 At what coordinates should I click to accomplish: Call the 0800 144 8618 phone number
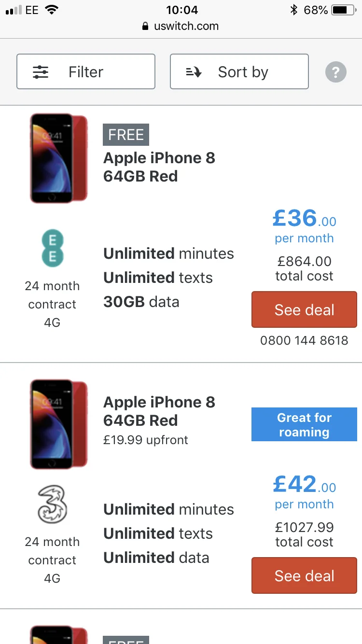click(304, 340)
